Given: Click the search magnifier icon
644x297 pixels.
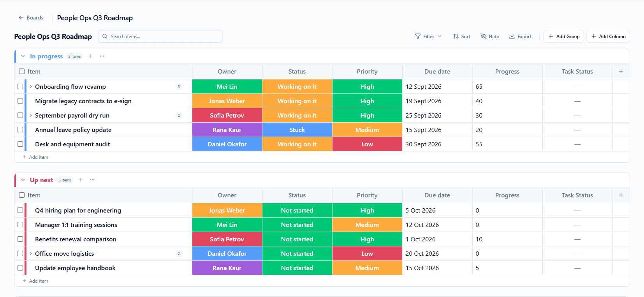Looking at the screenshot, I should (105, 36).
